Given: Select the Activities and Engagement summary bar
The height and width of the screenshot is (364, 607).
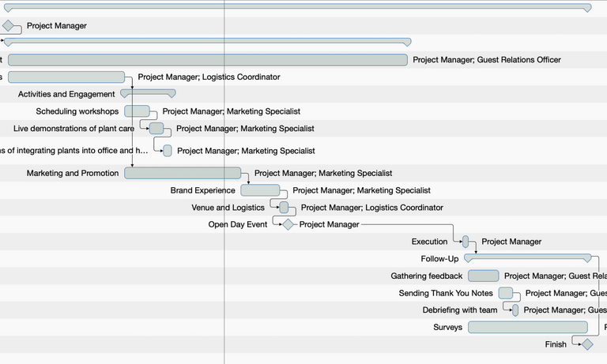Looking at the screenshot, I should click(148, 93).
